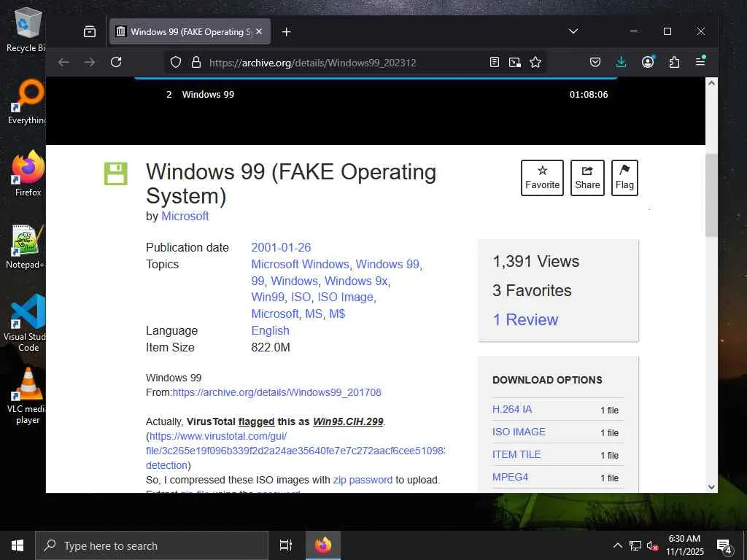Open notification center icon
747x560 pixels.
click(724, 545)
